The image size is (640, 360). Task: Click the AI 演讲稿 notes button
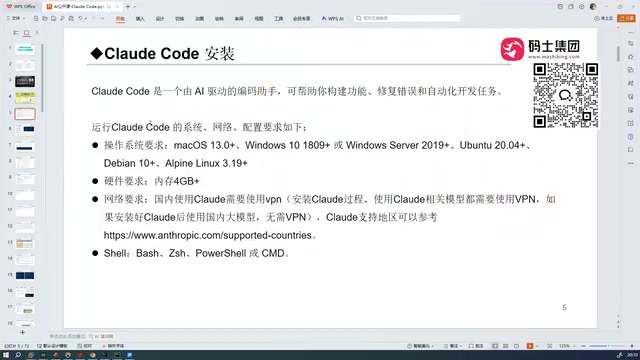101,336
